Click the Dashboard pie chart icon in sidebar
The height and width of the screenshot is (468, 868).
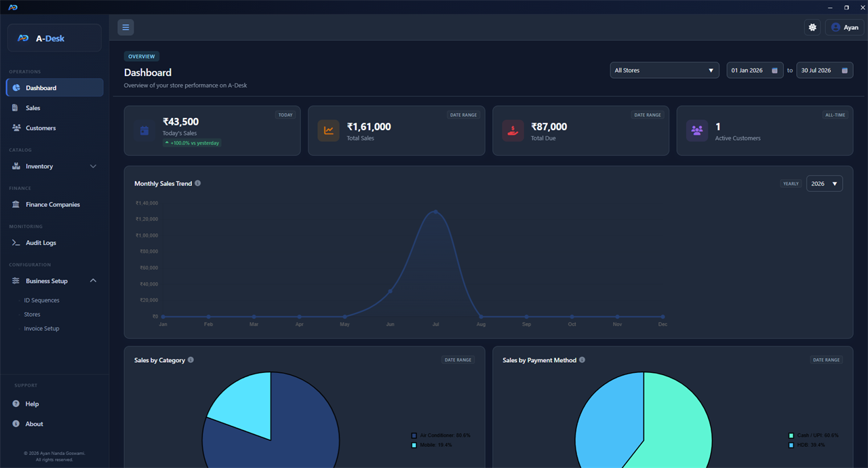pyautogui.click(x=16, y=87)
